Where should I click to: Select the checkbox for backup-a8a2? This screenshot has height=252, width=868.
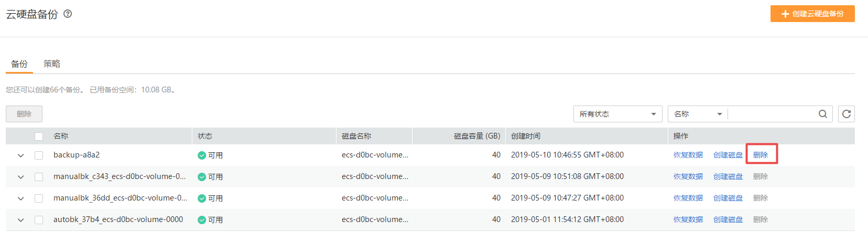click(x=39, y=155)
